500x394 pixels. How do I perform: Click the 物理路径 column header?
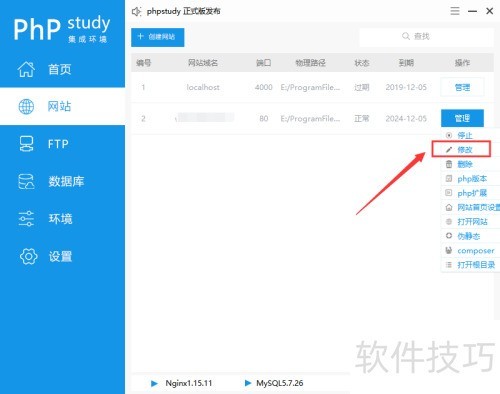[x=310, y=63]
